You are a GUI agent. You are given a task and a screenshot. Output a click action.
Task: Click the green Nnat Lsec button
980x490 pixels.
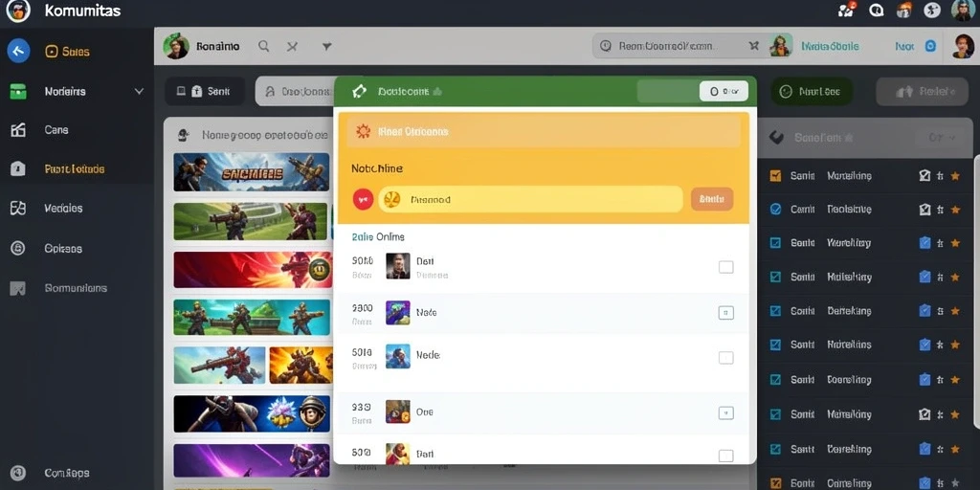click(812, 92)
